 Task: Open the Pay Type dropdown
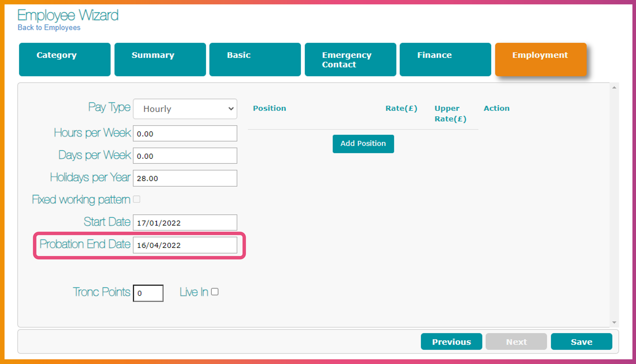(185, 109)
